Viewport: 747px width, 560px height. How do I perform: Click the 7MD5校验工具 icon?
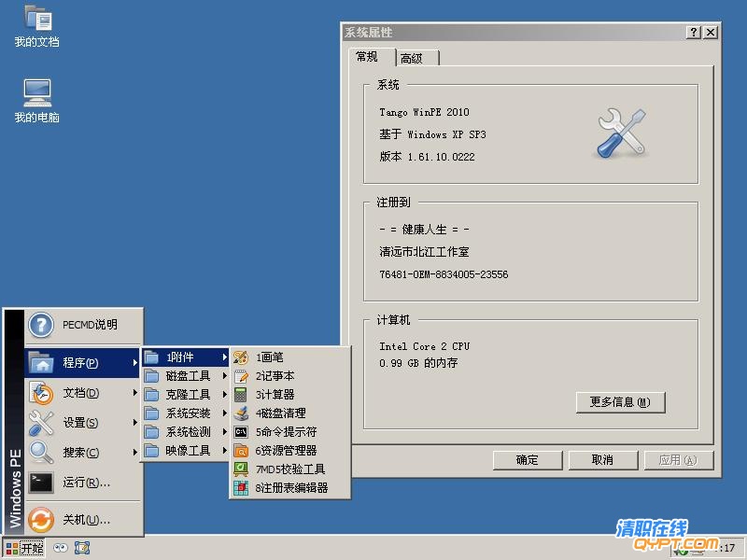[241, 469]
